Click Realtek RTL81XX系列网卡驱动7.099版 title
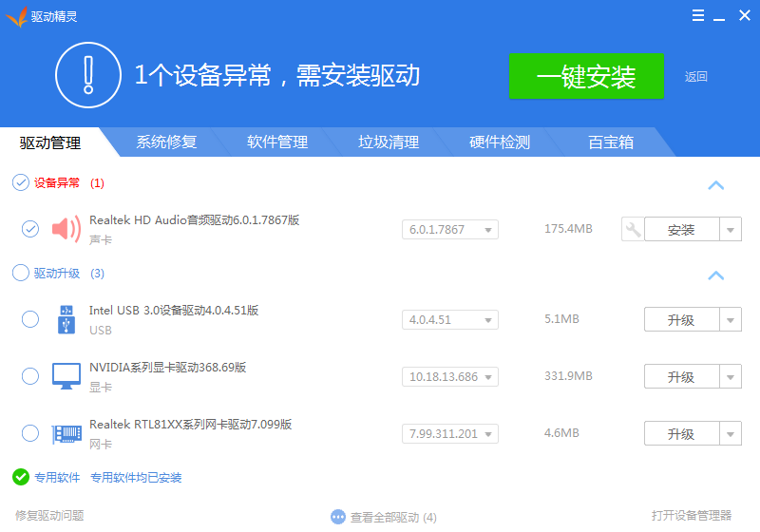The height and width of the screenshot is (532, 760). click(191, 425)
